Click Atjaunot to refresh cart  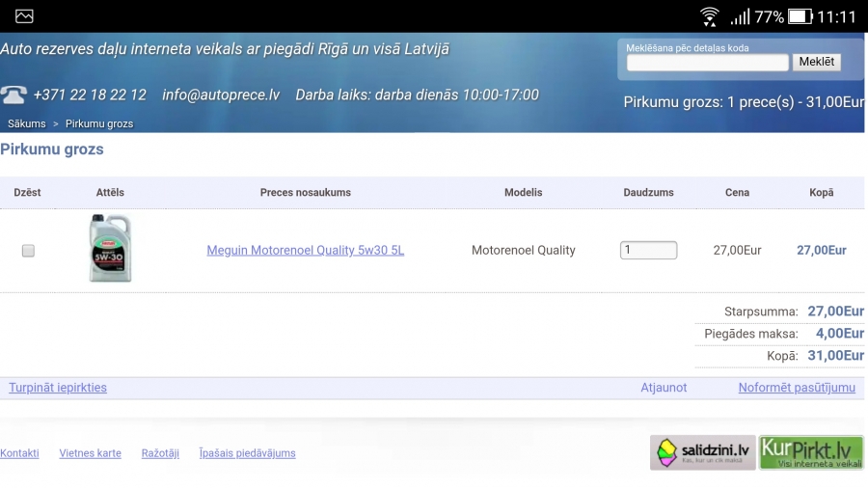(x=664, y=388)
